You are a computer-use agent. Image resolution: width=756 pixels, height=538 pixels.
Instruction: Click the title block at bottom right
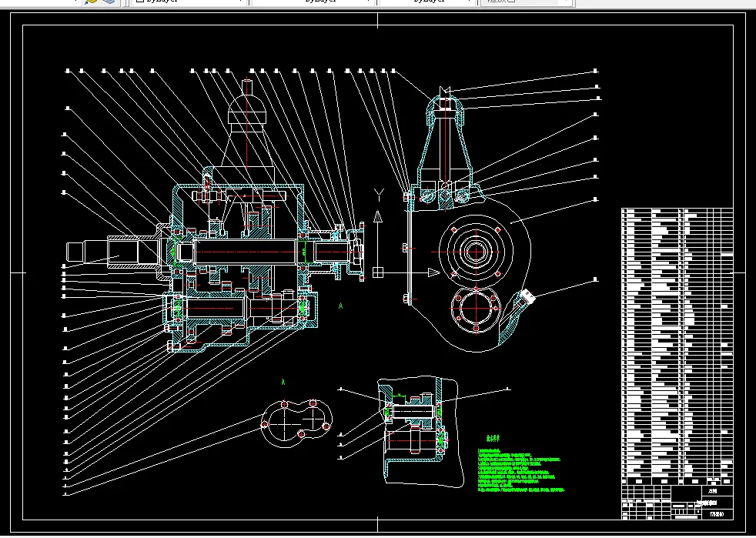[x=677, y=503]
